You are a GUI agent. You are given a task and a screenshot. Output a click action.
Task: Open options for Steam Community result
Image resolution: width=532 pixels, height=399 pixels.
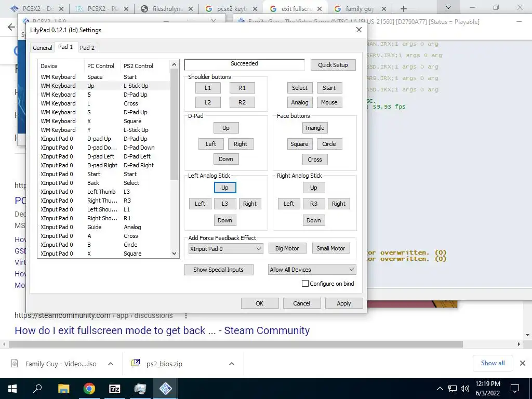coord(185,315)
